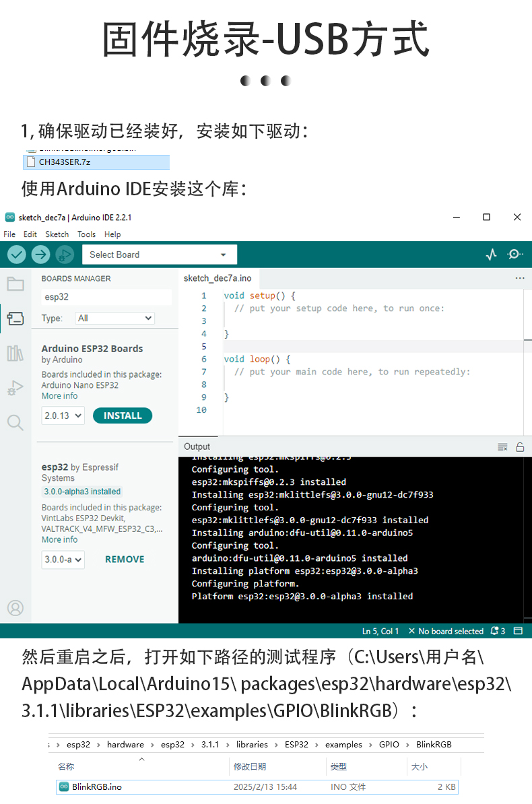Open the 2.0.13 version dropdown
Screen dimensions: 532x804
tap(63, 416)
